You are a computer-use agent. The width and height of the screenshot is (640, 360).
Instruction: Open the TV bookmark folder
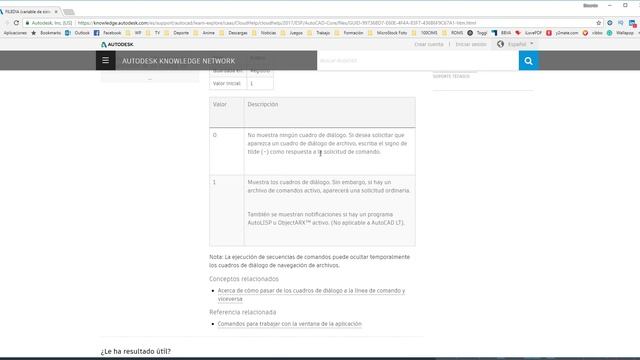coord(153,33)
